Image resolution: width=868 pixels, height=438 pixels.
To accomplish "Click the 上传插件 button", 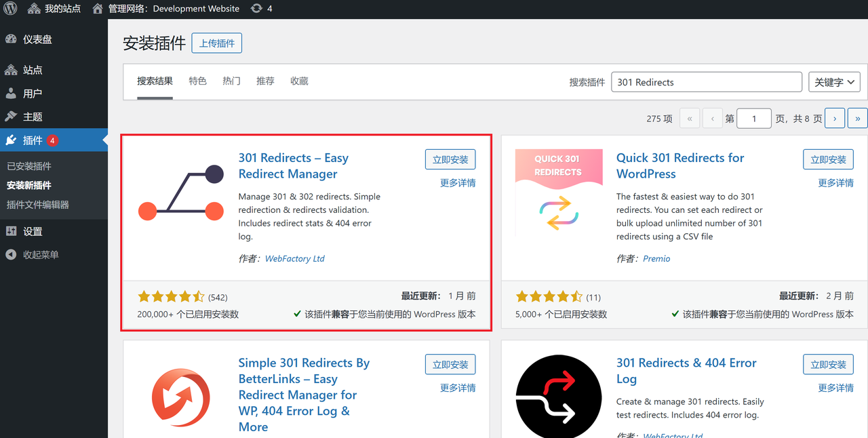I will (217, 43).
